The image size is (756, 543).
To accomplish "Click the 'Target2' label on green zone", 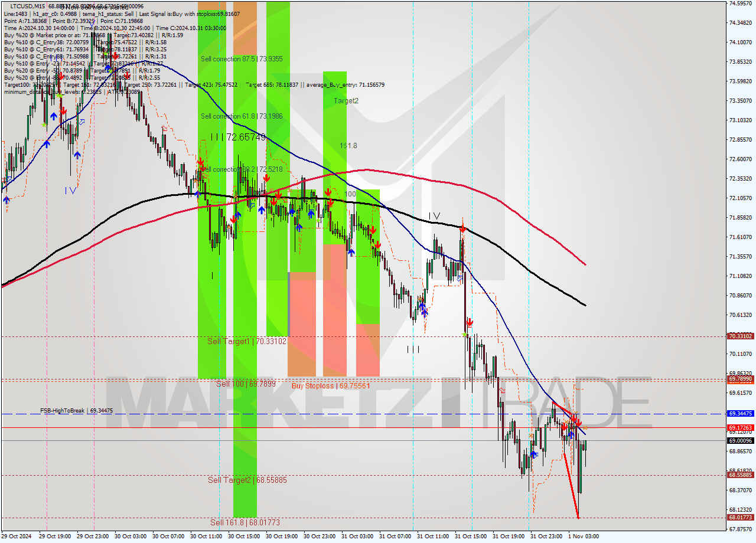I will tap(346, 101).
